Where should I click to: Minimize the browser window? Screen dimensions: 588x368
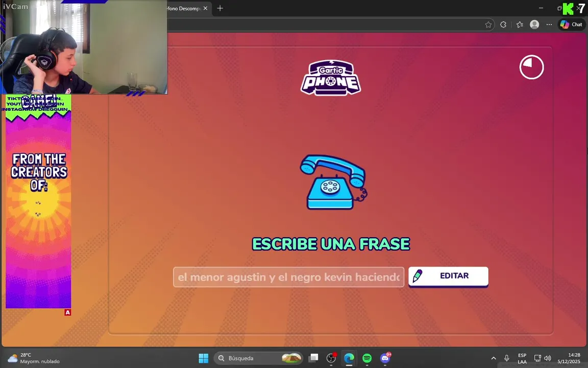tap(541, 8)
